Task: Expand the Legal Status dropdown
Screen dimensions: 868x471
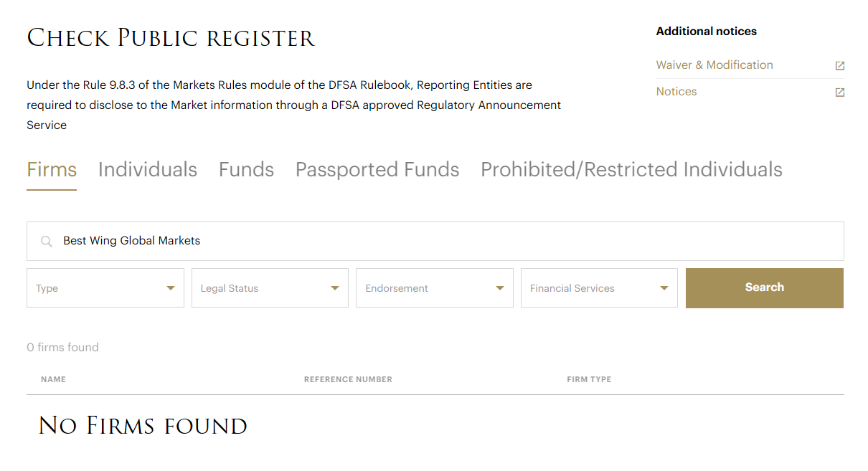Action: pos(270,288)
